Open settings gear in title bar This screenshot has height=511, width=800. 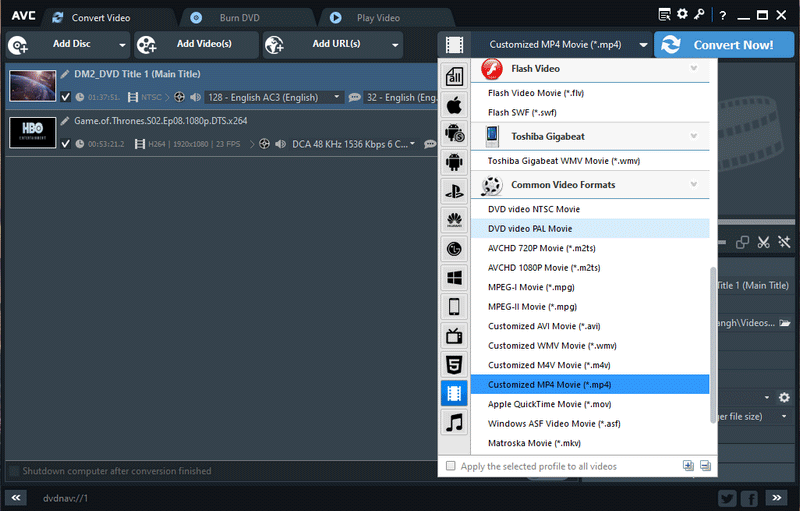click(x=682, y=14)
